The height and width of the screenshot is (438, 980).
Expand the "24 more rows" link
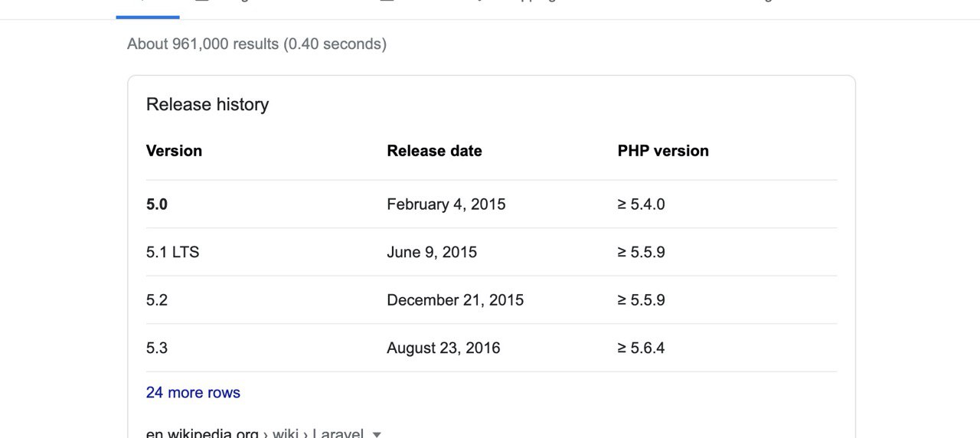click(193, 393)
